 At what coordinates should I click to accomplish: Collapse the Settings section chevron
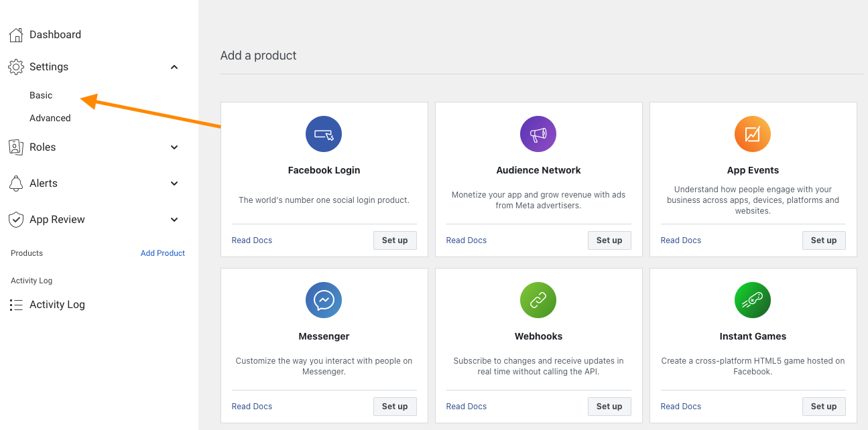[x=174, y=67]
